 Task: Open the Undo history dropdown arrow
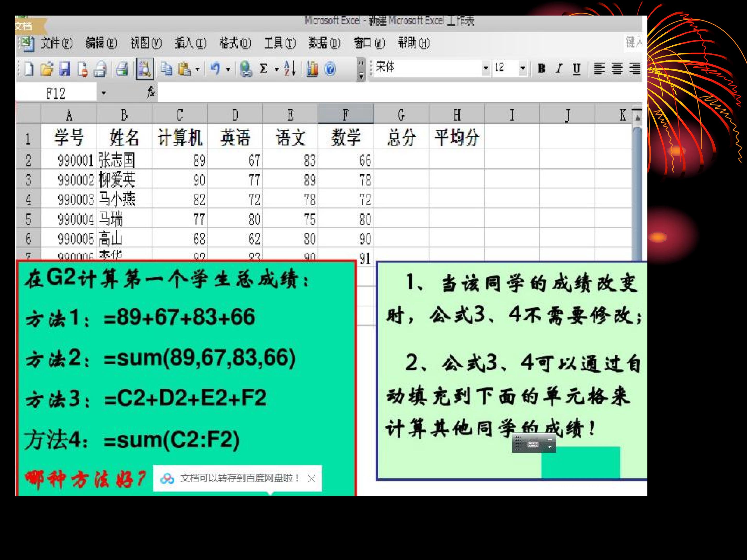pyautogui.click(x=228, y=69)
